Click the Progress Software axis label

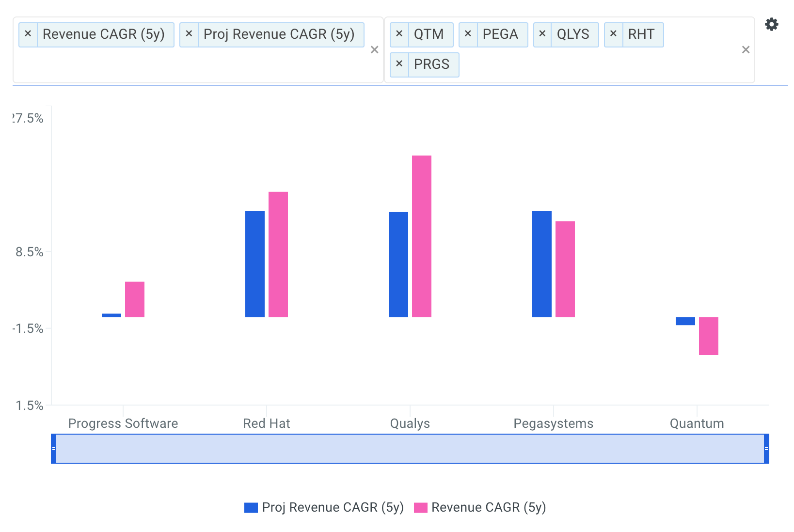(x=123, y=423)
